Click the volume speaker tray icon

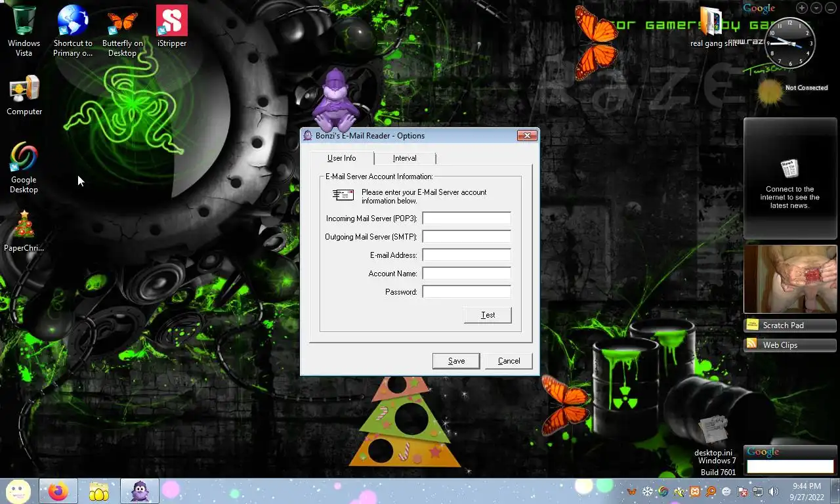point(773,492)
